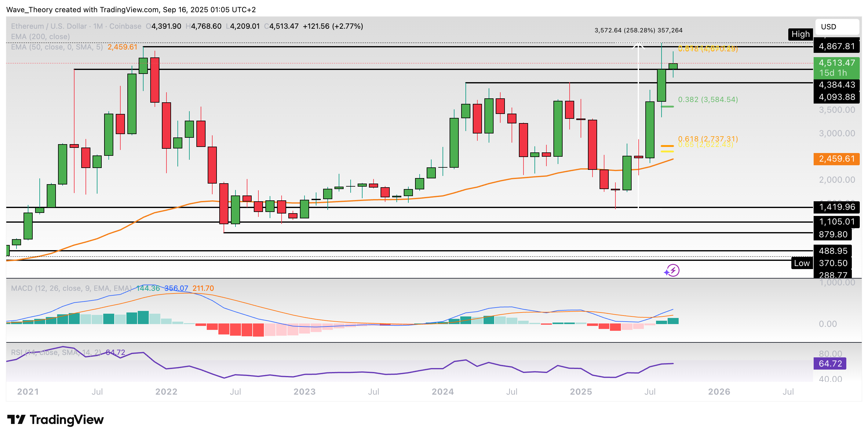Image resolution: width=868 pixels, height=438 pixels.
Task: Open the USD currency selector
Action: (837, 27)
